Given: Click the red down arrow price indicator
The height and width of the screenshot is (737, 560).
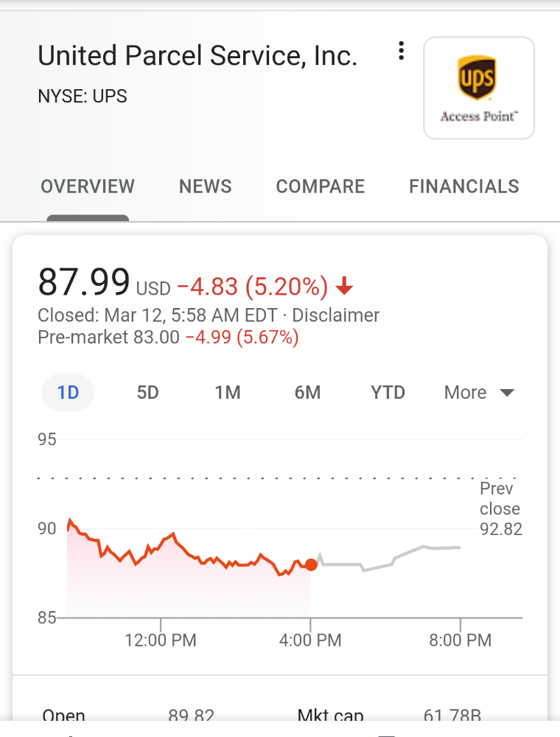Looking at the screenshot, I should coord(344,286).
